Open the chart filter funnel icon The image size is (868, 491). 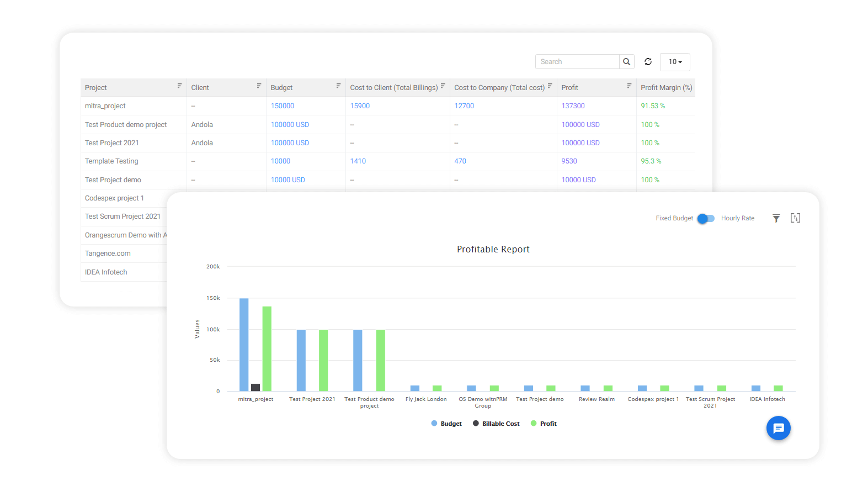pos(776,218)
